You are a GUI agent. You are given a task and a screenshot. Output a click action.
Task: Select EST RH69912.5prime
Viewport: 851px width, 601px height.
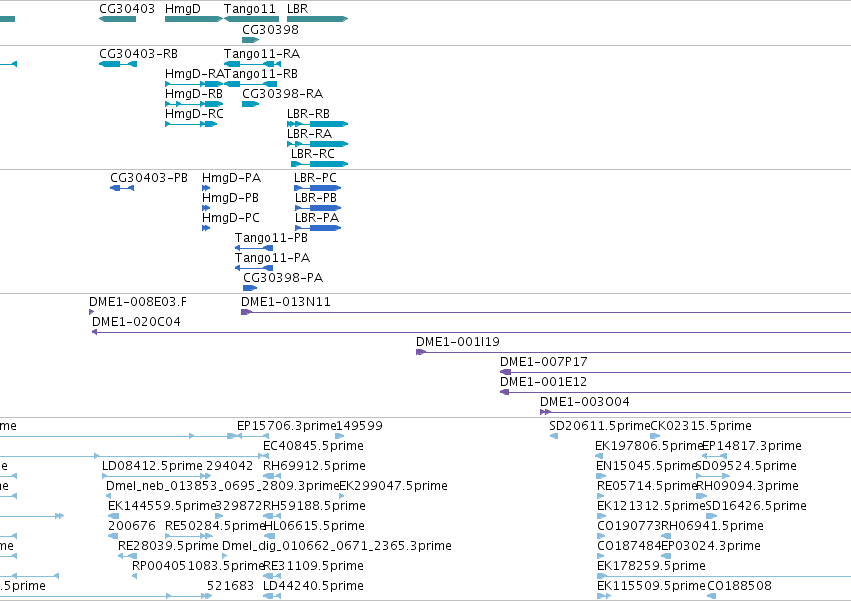(x=272, y=476)
